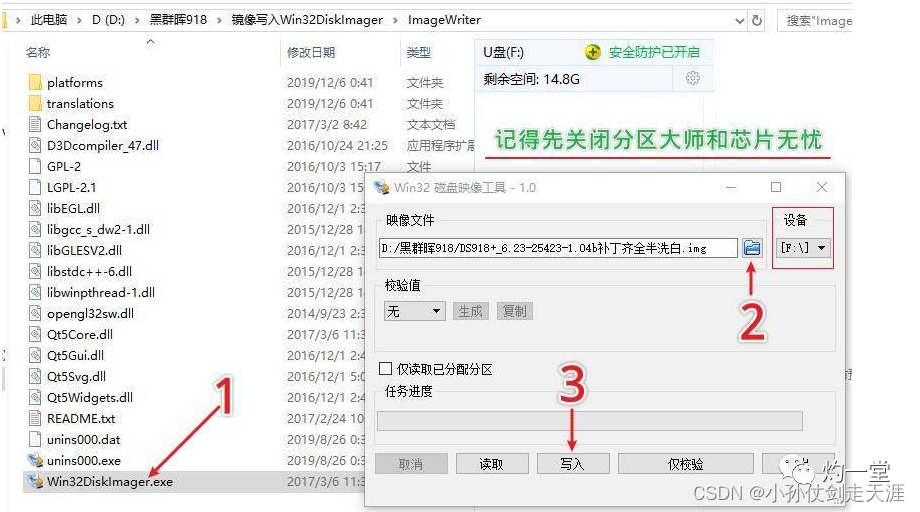Click the 写入 button

[x=573, y=464]
